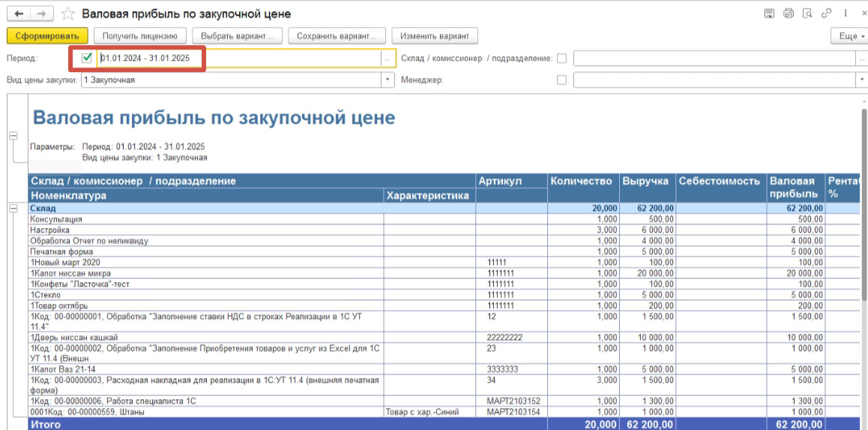Tick the Менеджер filter checkbox
This screenshot has height=430, width=868.
coord(562,80)
